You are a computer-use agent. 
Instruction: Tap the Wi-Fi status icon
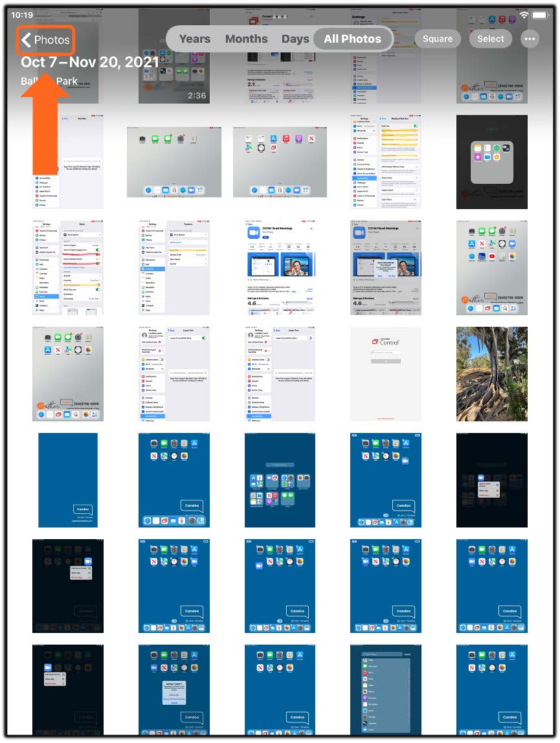click(524, 15)
